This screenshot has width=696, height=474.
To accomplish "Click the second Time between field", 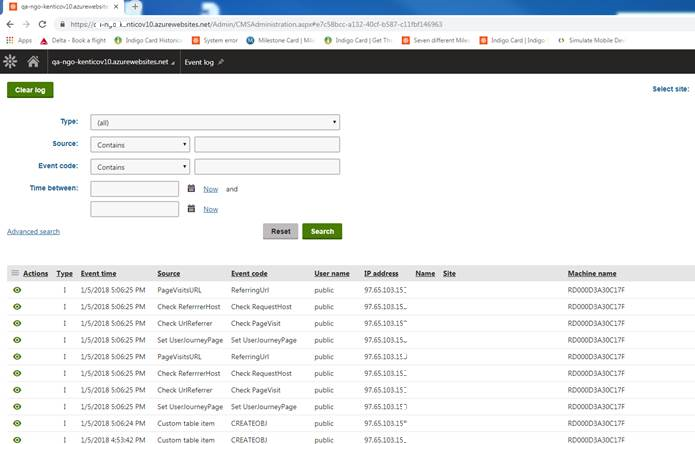I will tap(134, 209).
